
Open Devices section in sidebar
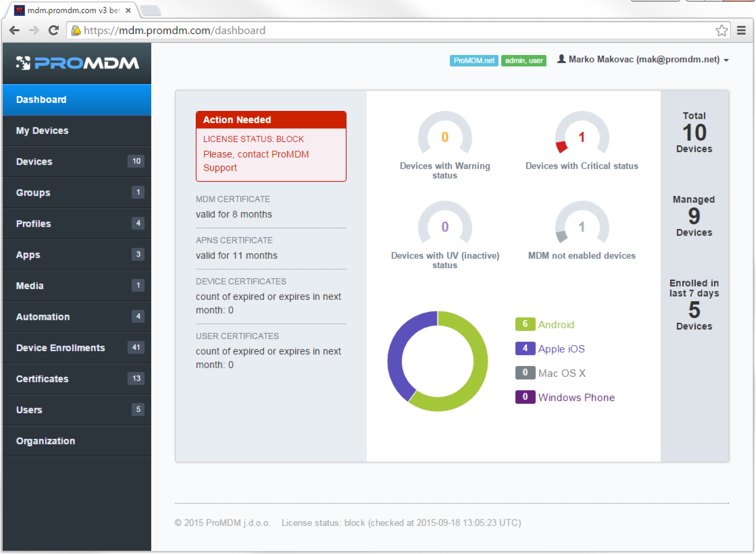[x=77, y=162]
